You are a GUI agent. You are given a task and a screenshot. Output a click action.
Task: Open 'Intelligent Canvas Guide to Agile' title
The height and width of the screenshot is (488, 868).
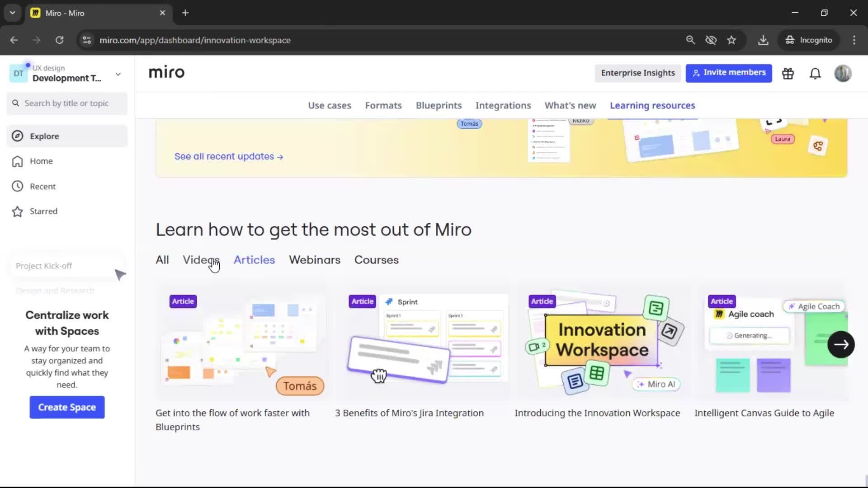pyautogui.click(x=764, y=413)
